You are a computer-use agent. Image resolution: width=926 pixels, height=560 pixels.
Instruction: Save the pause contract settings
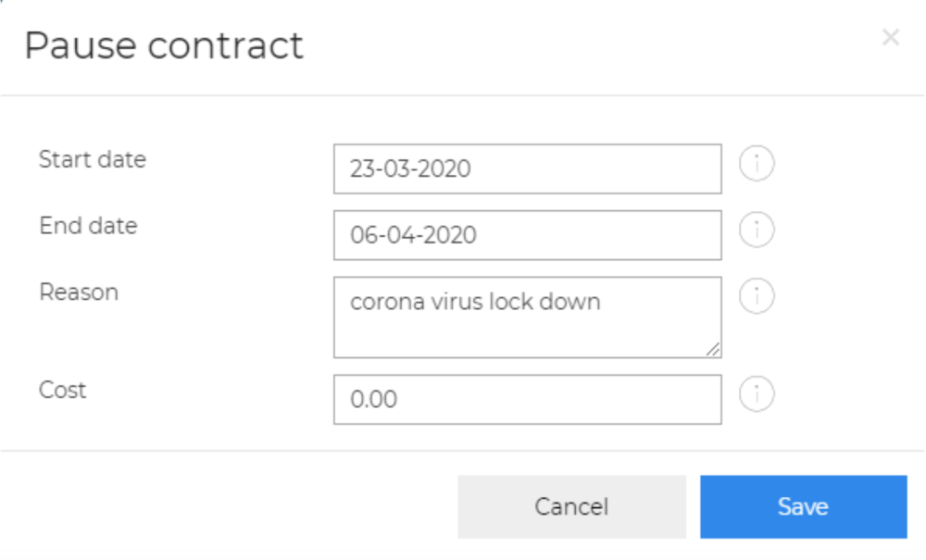pos(804,507)
